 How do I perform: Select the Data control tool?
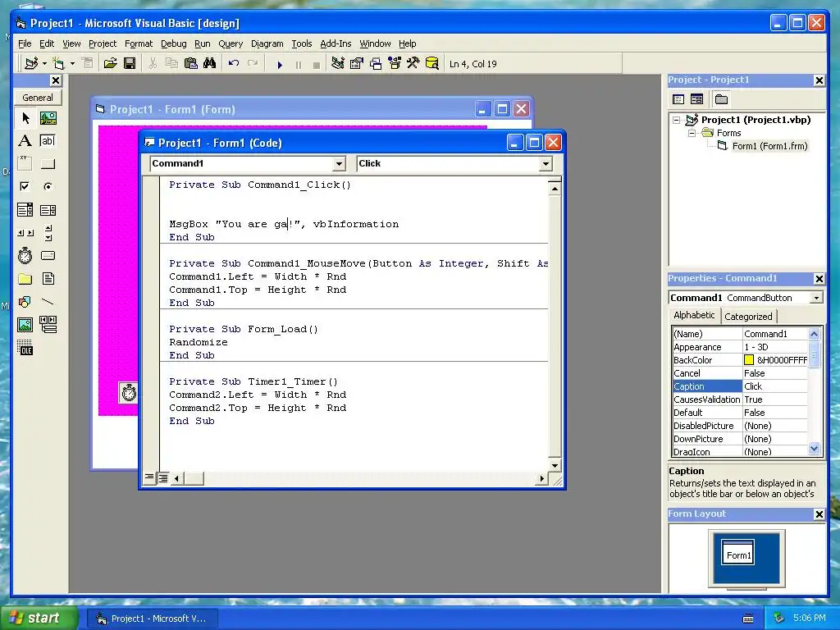48,325
